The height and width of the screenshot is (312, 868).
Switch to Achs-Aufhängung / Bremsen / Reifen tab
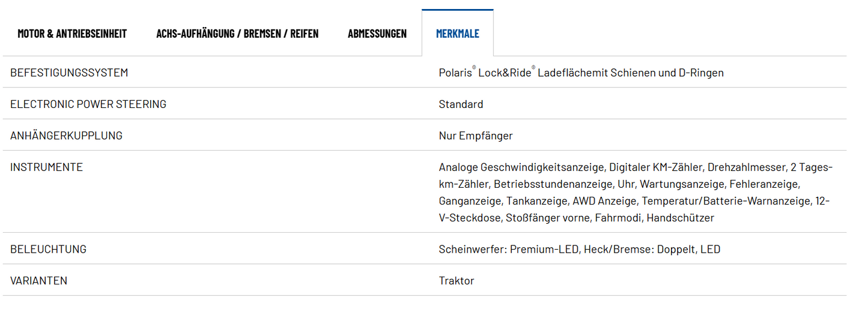(237, 34)
